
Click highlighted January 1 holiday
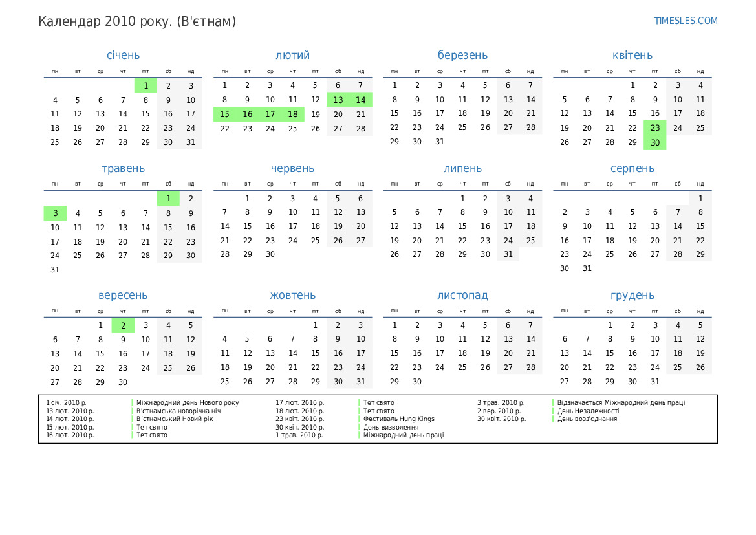[x=146, y=86]
